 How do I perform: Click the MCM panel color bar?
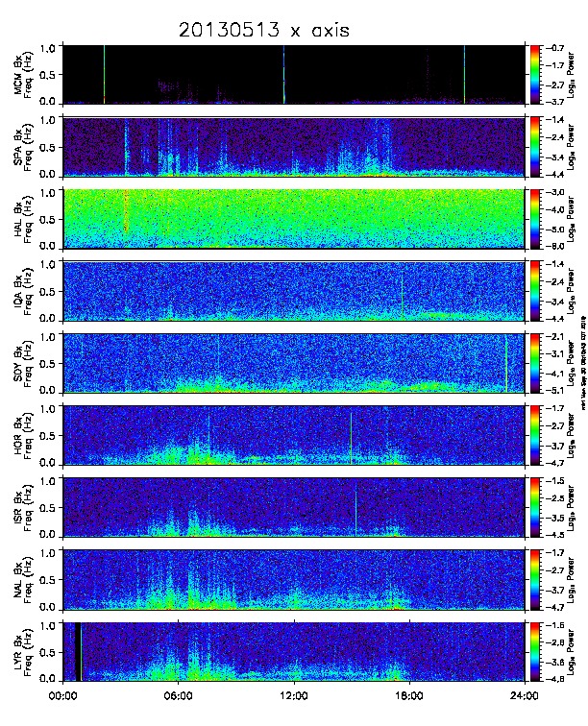pos(535,75)
